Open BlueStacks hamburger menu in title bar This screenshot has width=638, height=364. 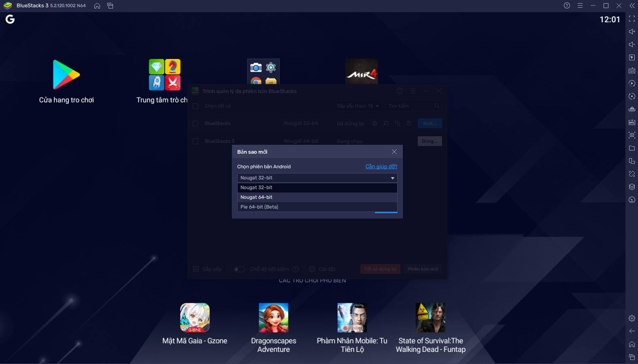580,6
